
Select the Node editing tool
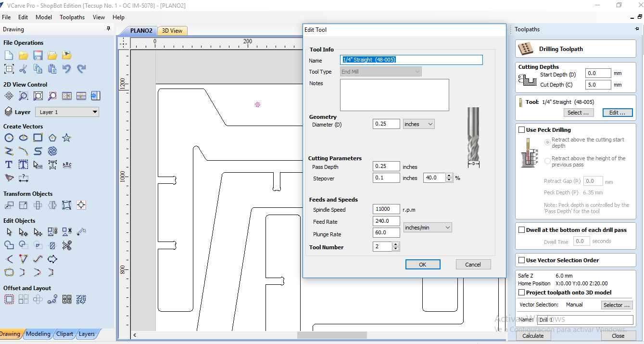pos(23,232)
